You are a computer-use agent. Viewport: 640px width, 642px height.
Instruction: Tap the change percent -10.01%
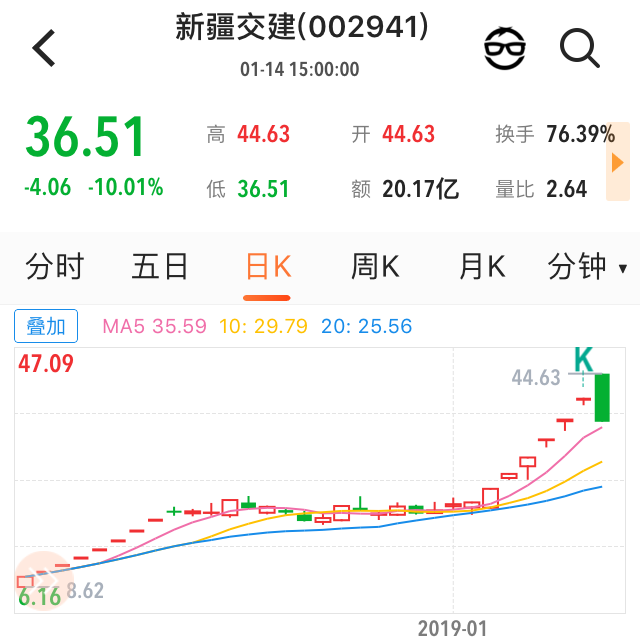pyautogui.click(x=125, y=187)
